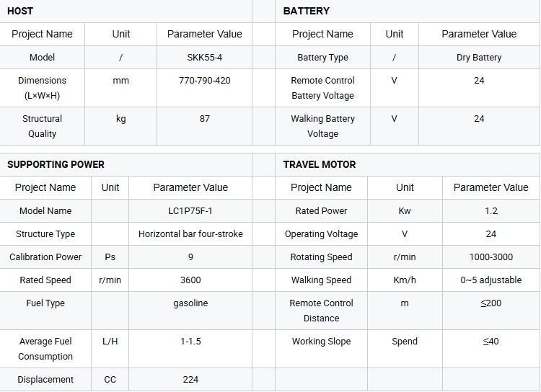Select the BATTERY section header

pos(306,11)
